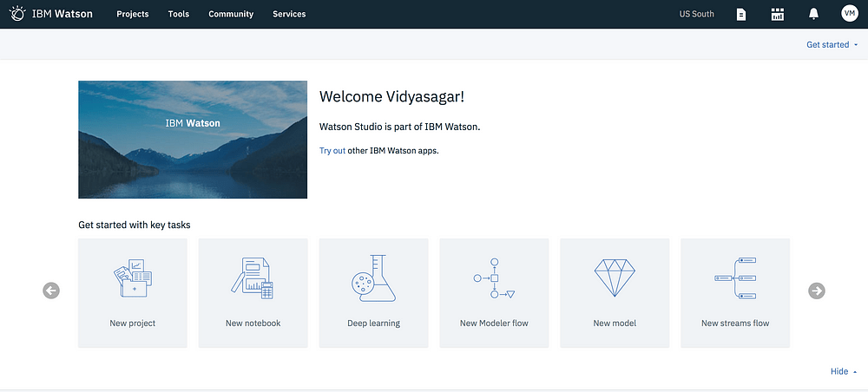Click the New project folder icon
The image size is (868, 392).
[133, 278]
